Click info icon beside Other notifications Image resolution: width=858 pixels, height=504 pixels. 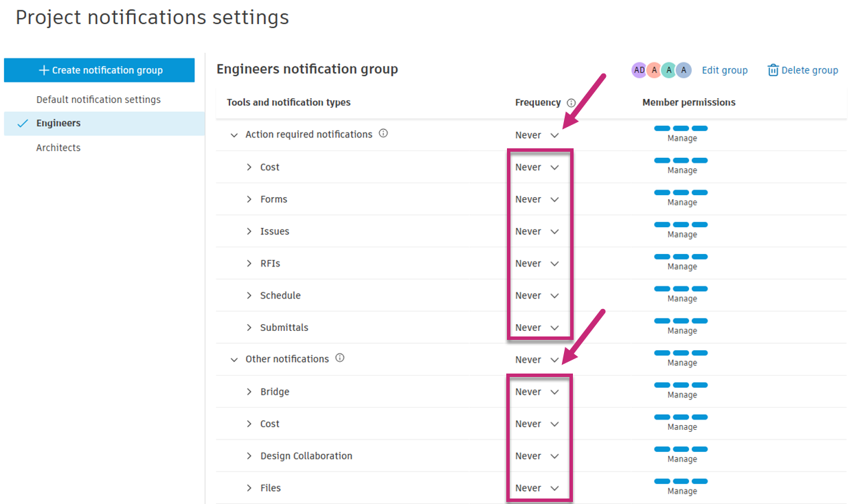[x=339, y=358]
